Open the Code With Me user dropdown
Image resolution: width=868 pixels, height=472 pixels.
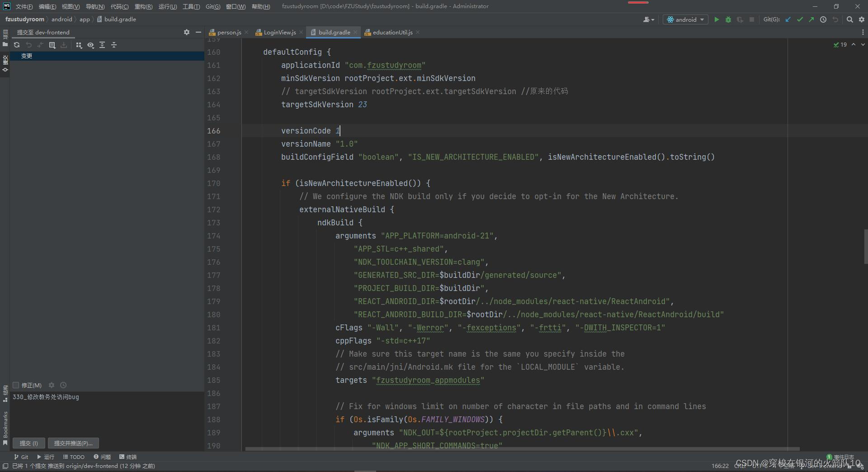[648, 19]
